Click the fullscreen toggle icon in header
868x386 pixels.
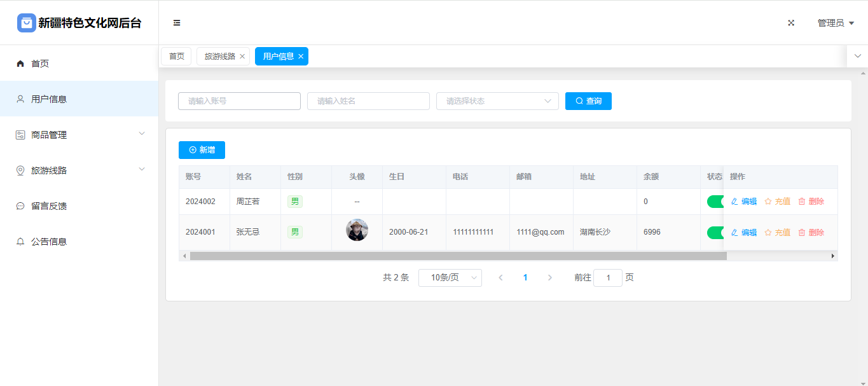(791, 23)
